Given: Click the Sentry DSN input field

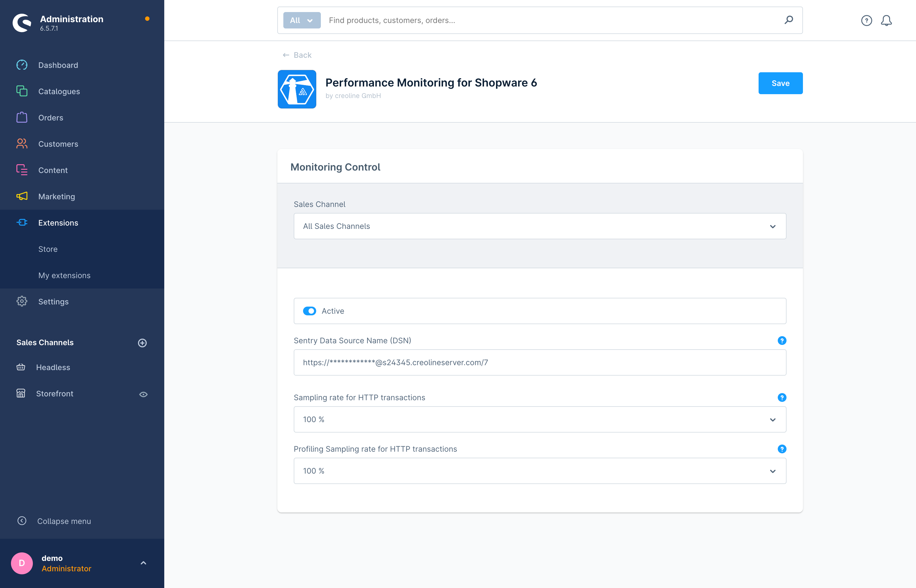Looking at the screenshot, I should [540, 363].
